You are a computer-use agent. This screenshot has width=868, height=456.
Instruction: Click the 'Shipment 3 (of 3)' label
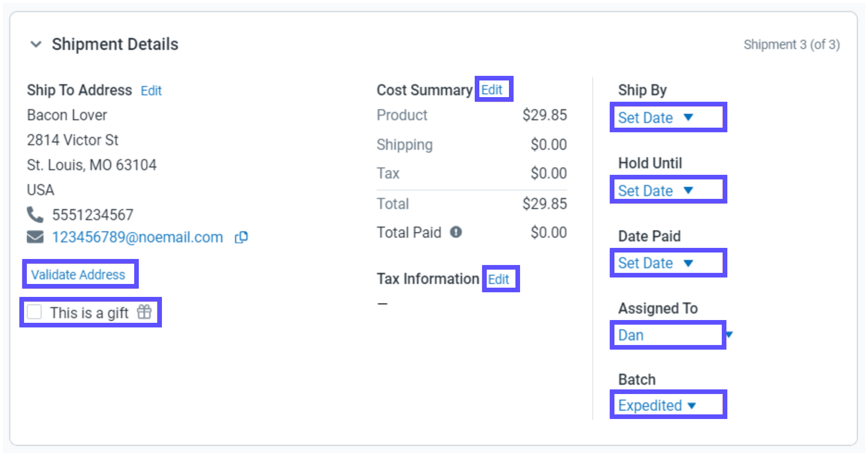[791, 45]
